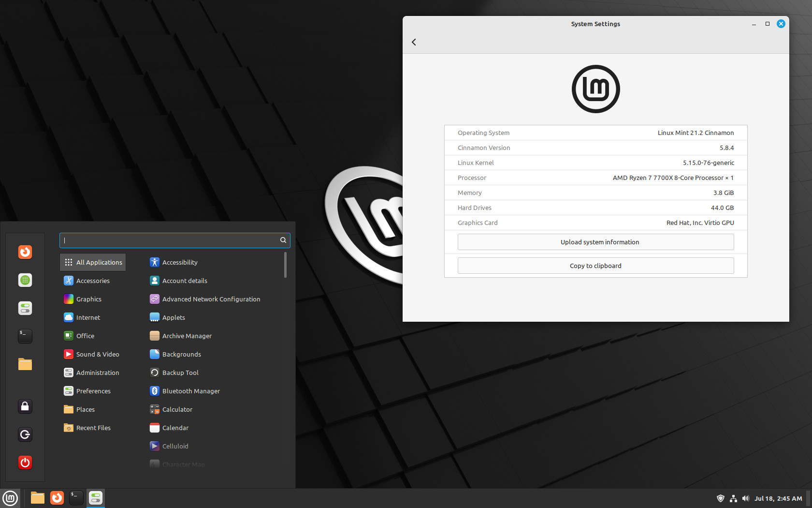The width and height of the screenshot is (812, 508).
Task: Click the Operating System row in System Settings
Action: (595, 133)
